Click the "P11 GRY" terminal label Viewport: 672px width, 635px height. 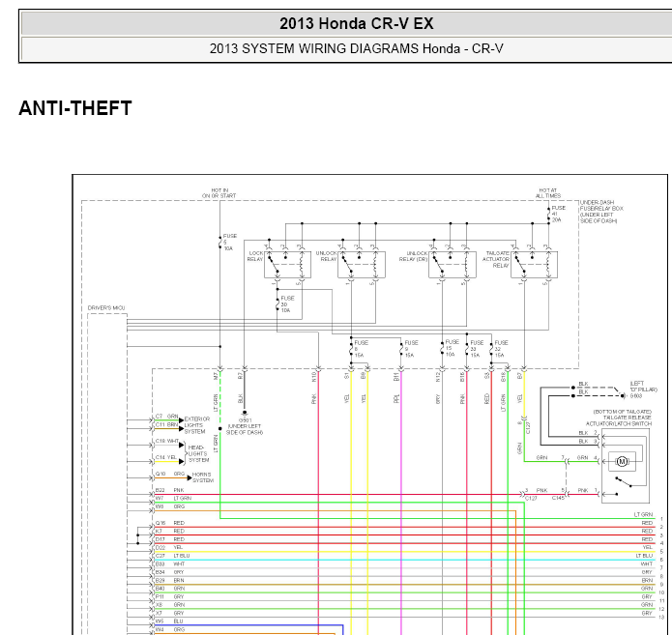click(170, 596)
